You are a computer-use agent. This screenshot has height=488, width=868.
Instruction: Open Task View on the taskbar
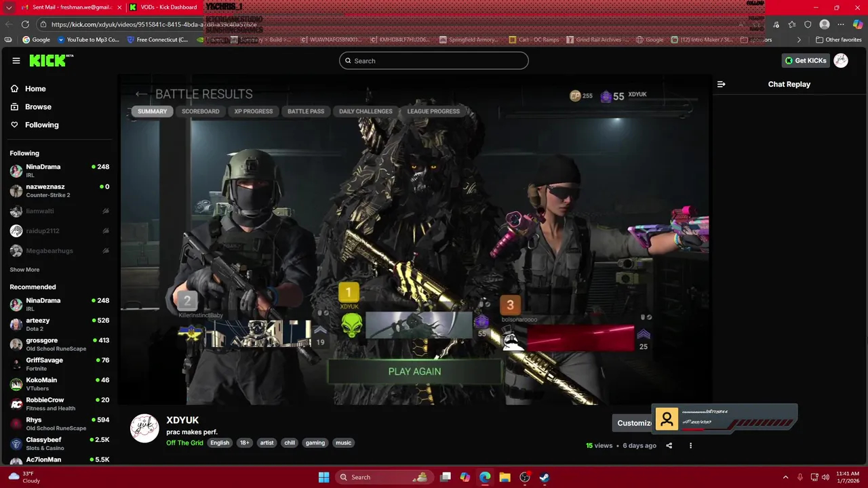click(446, 477)
